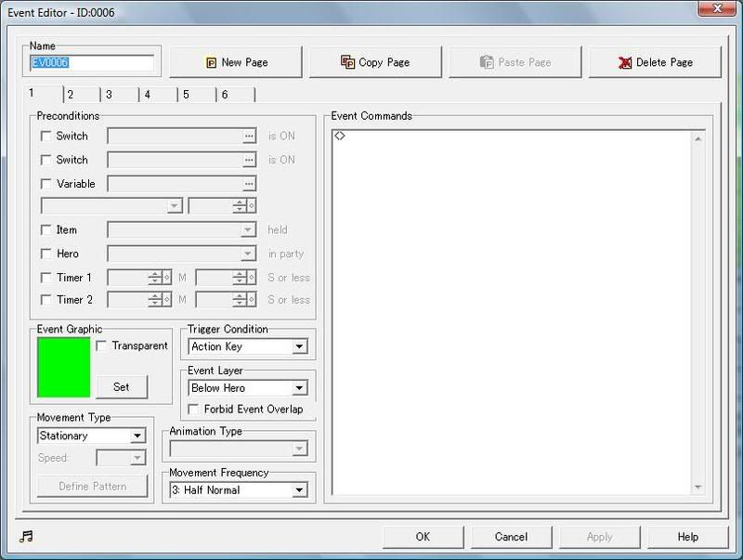Enable the first Switch precondition checkbox

tap(46, 137)
